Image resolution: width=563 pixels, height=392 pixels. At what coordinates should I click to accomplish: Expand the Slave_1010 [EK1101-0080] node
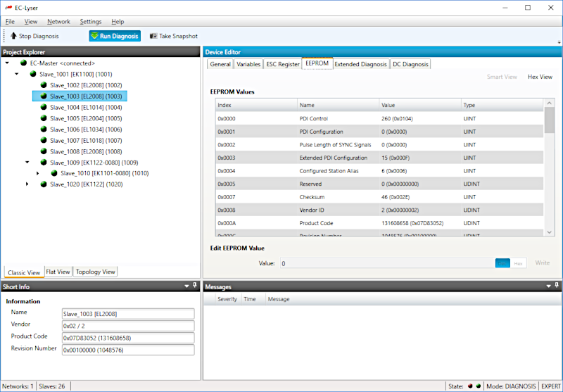click(x=37, y=173)
